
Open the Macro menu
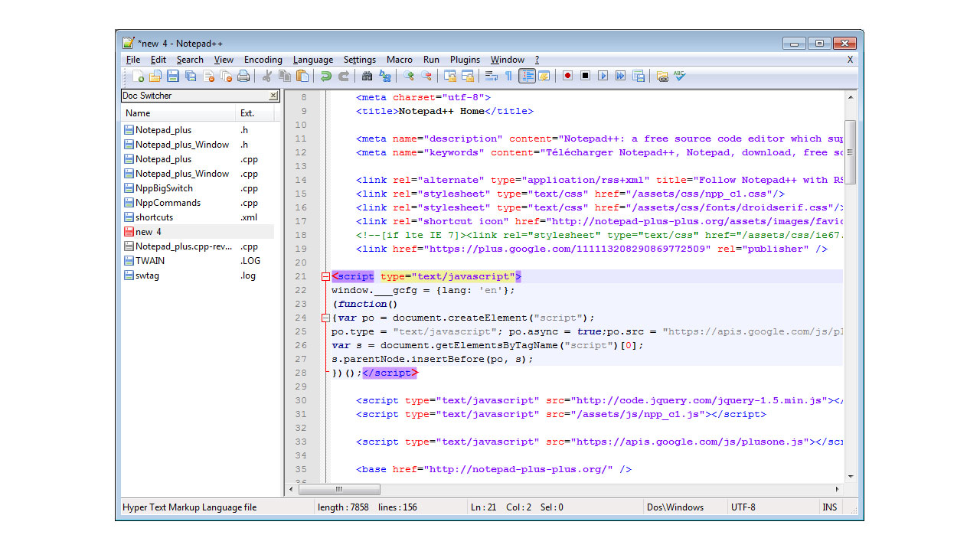pos(400,60)
